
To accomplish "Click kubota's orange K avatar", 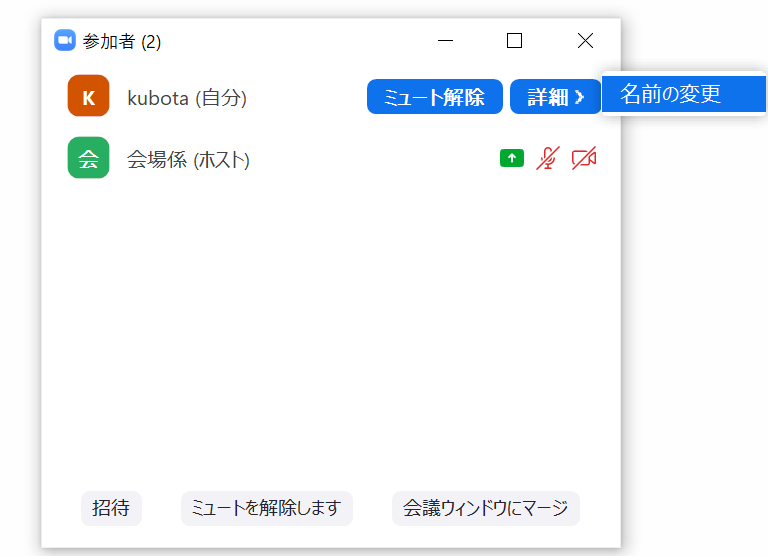I will [88, 97].
